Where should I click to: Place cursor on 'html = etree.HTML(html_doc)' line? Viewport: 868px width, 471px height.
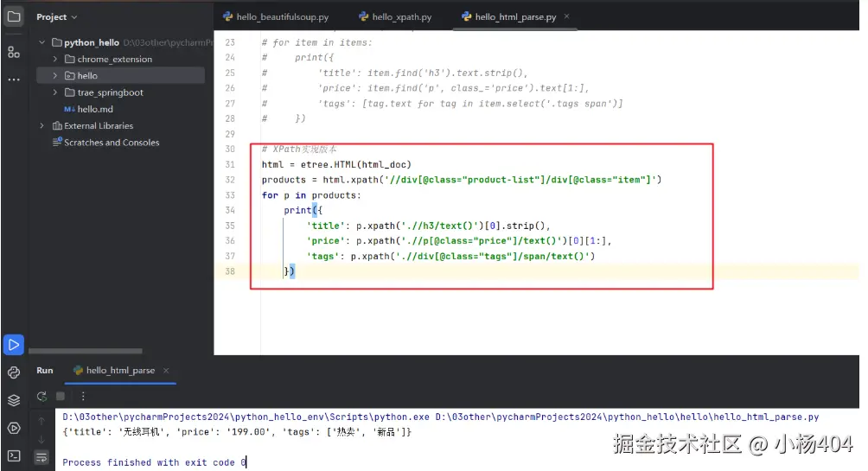tap(336, 164)
